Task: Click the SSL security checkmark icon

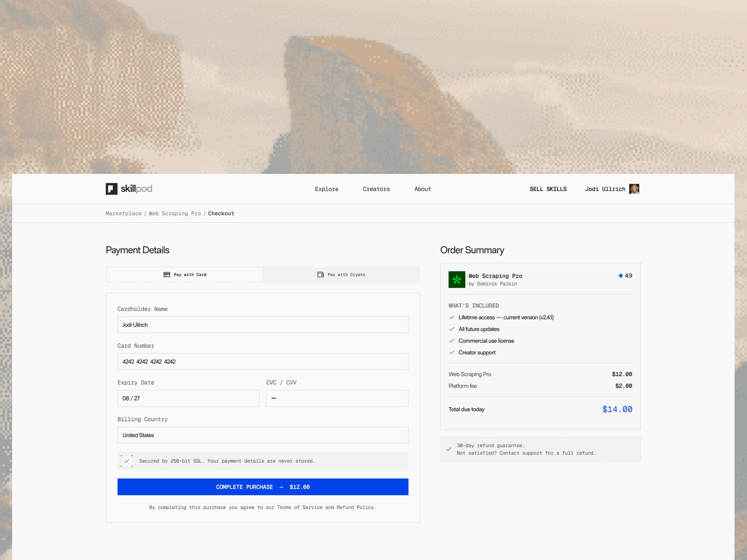Action: [x=127, y=461]
